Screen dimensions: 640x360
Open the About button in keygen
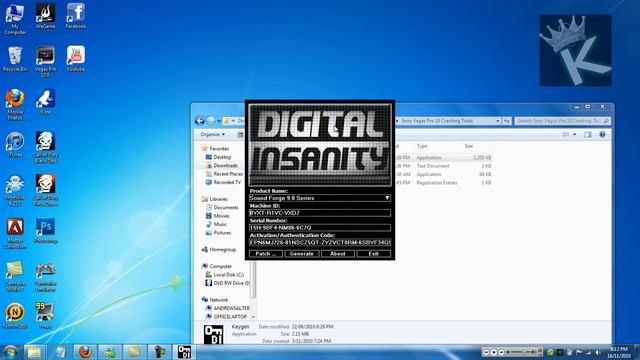338,254
